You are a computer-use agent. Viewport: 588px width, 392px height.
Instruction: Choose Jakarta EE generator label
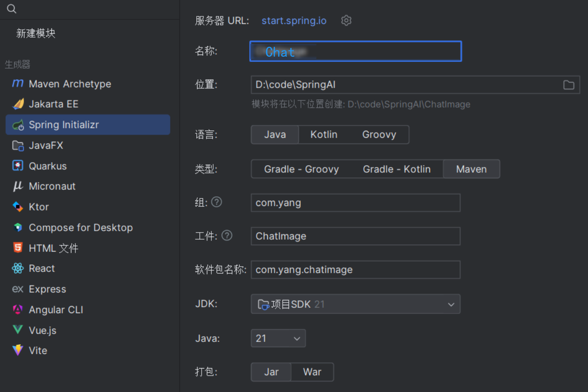(x=54, y=104)
